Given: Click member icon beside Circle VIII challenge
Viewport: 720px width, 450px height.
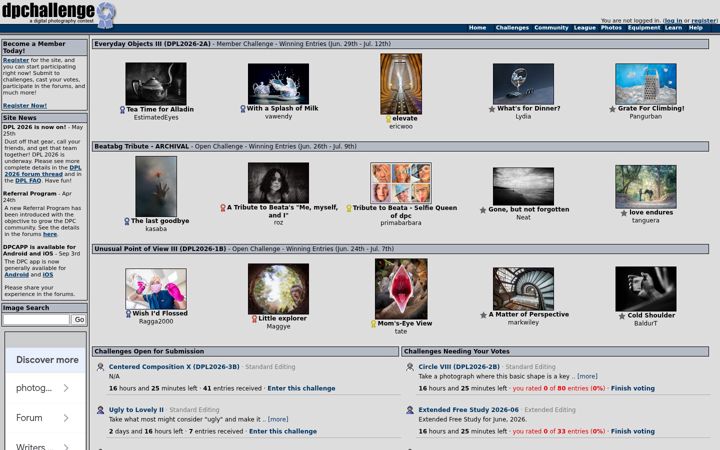Looking at the screenshot, I should [x=410, y=367].
